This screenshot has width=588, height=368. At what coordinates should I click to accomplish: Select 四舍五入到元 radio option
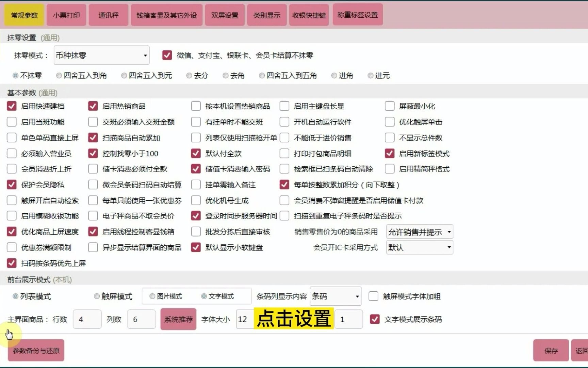tap(124, 76)
